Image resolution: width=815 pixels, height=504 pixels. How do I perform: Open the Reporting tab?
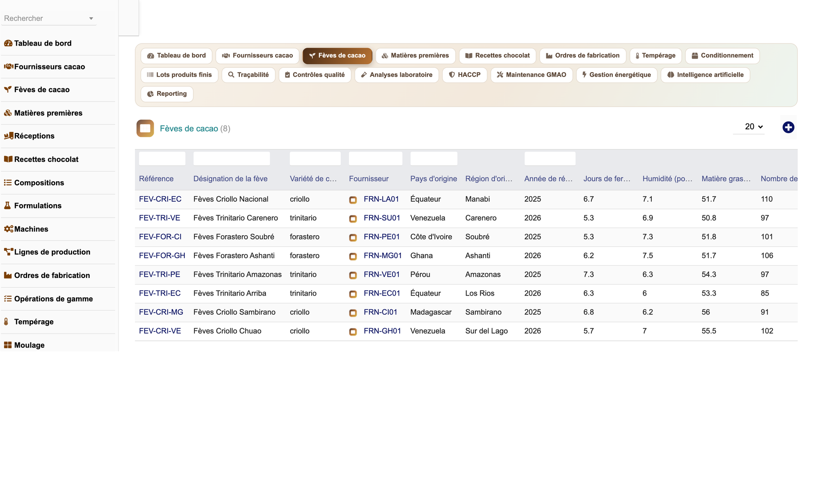(x=167, y=94)
